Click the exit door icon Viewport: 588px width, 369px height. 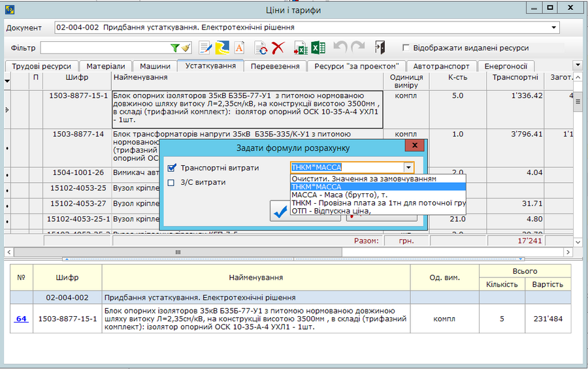(x=380, y=48)
